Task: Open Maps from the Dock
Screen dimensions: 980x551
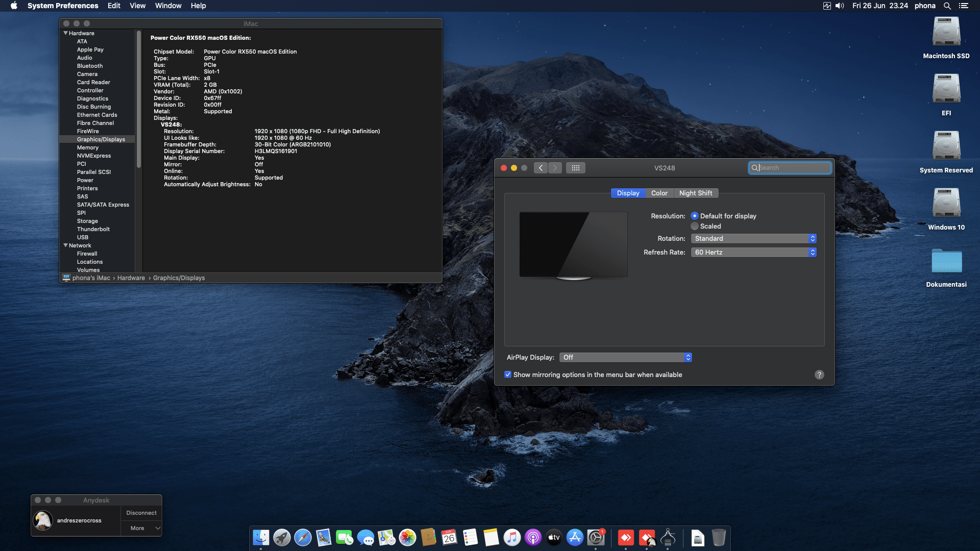Action: [386, 538]
